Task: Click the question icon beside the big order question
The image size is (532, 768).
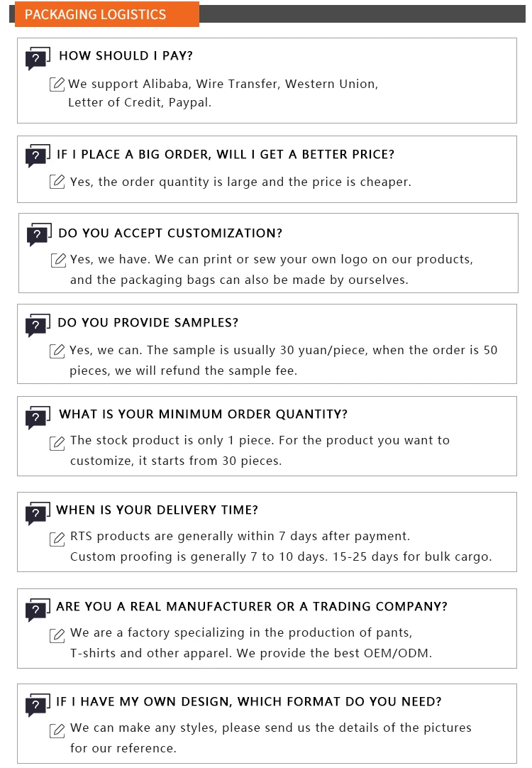Action: pos(38,155)
